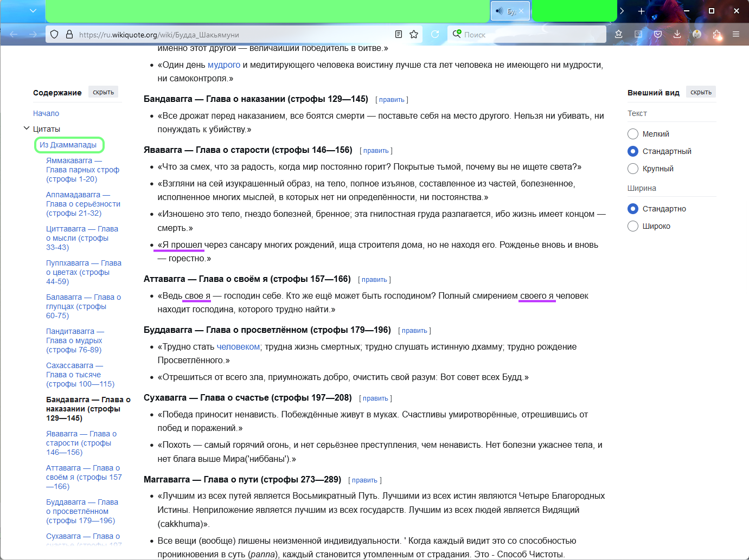Edit the Маггавагга section via править

click(364, 480)
